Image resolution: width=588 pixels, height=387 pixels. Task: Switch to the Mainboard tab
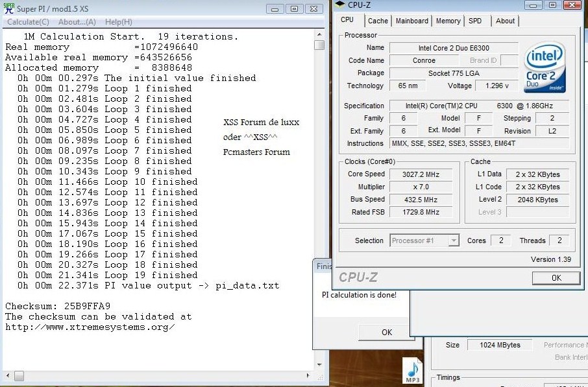(411, 21)
